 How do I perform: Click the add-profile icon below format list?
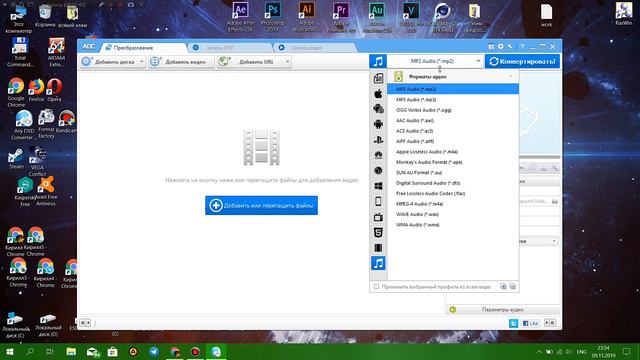(x=503, y=287)
